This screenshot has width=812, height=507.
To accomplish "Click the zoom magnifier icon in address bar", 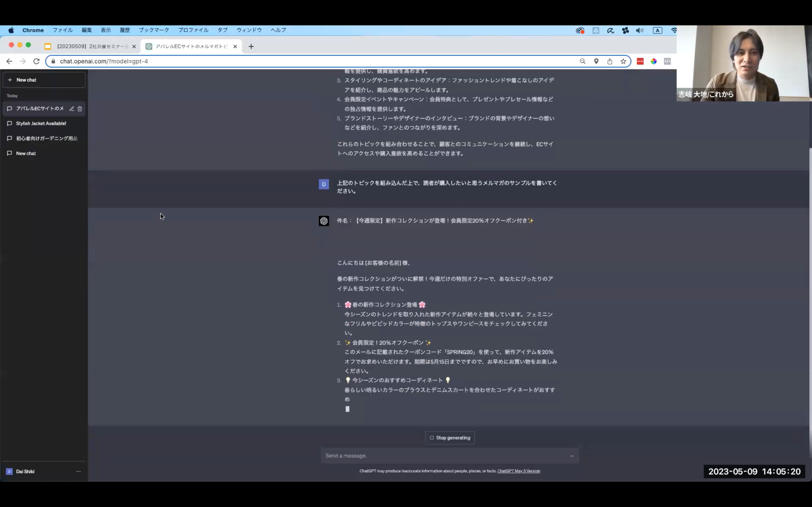I will (582, 61).
